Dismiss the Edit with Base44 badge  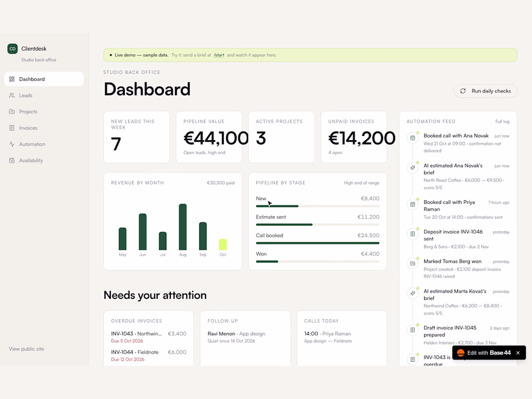tap(518, 353)
